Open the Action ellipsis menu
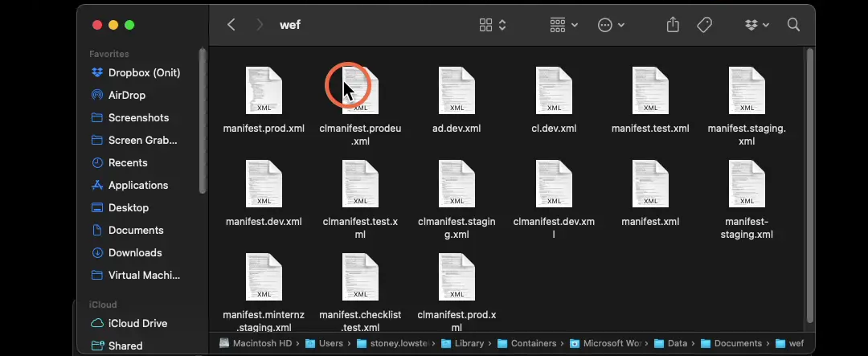Image resolution: width=868 pixels, height=356 pixels. (x=611, y=25)
